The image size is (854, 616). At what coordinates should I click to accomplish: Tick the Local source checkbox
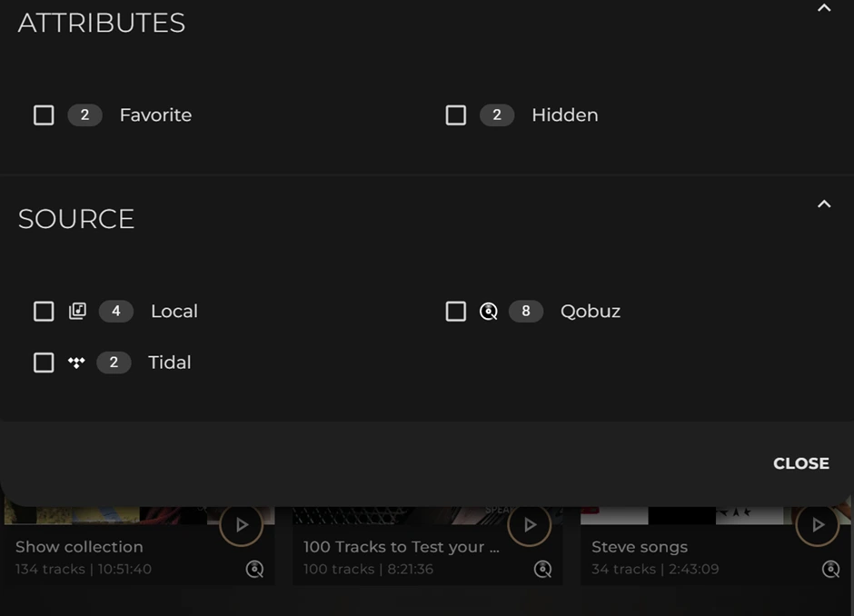click(x=44, y=312)
